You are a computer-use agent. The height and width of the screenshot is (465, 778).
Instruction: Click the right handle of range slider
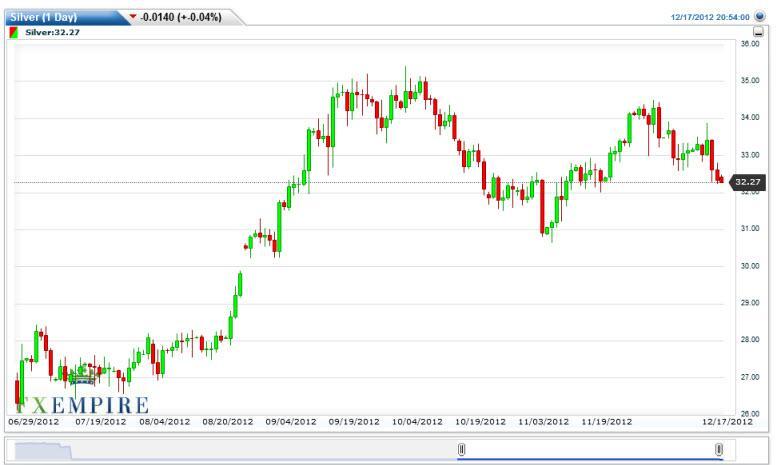[718, 450]
